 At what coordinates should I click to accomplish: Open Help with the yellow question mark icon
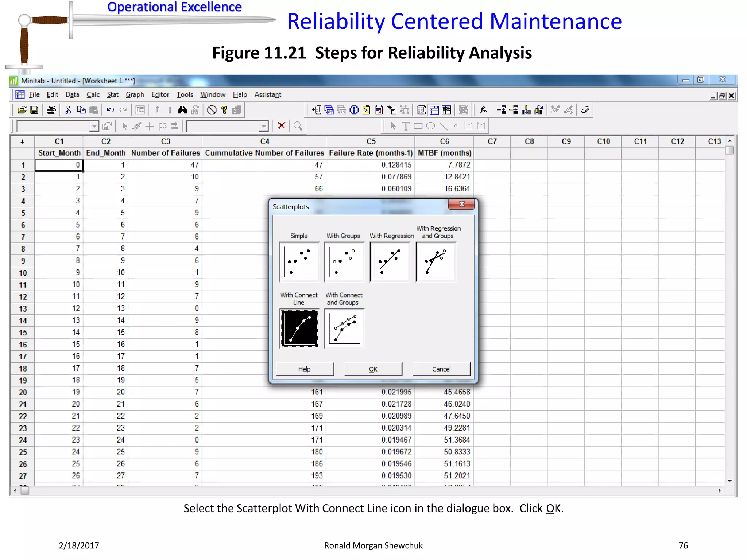pyautogui.click(x=224, y=110)
